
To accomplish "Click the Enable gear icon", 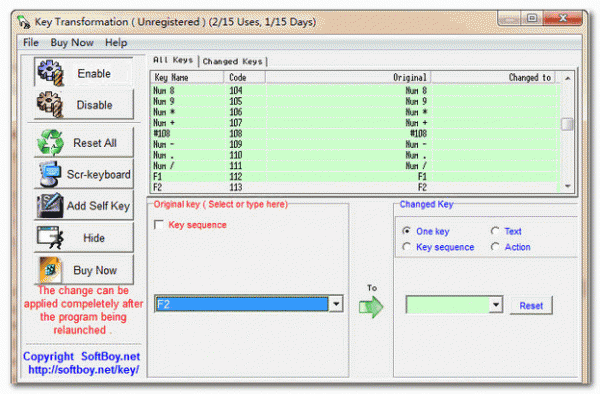I will [50, 72].
